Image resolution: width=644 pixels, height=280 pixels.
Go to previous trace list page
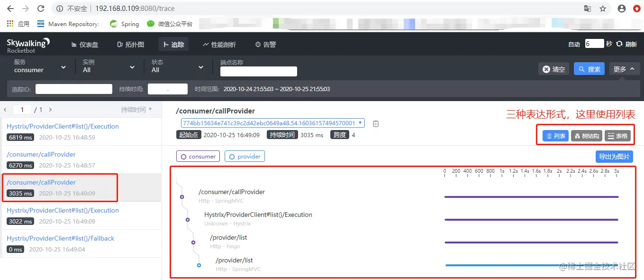point(5,110)
